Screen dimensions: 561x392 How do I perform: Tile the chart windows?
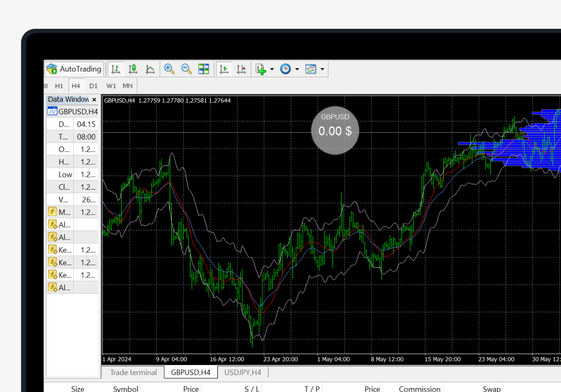pyautogui.click(x=204, y=69)
